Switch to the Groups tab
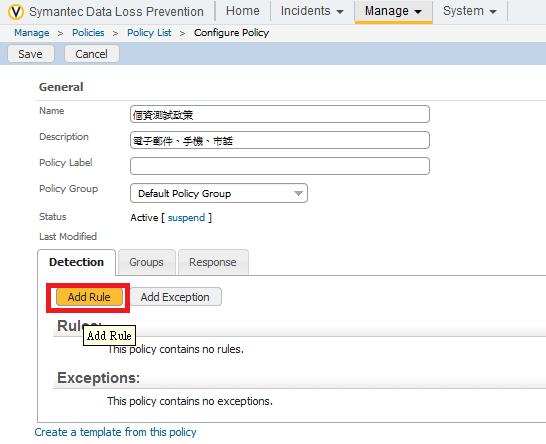Image resolution: width=546 pixels, height=444 pixels. [x=146, y=262]
